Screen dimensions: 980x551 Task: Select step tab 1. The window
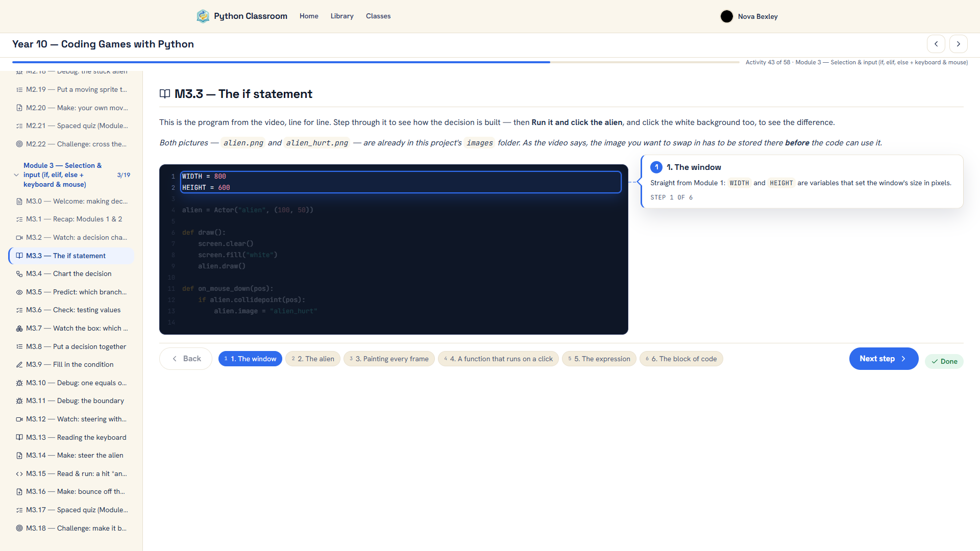250,359
